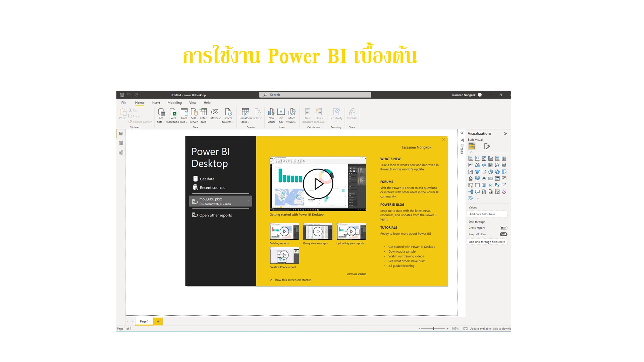Select Matrix visual
Image resolution: width=644 pixels, height=362 pixels.
pos(484,185)
